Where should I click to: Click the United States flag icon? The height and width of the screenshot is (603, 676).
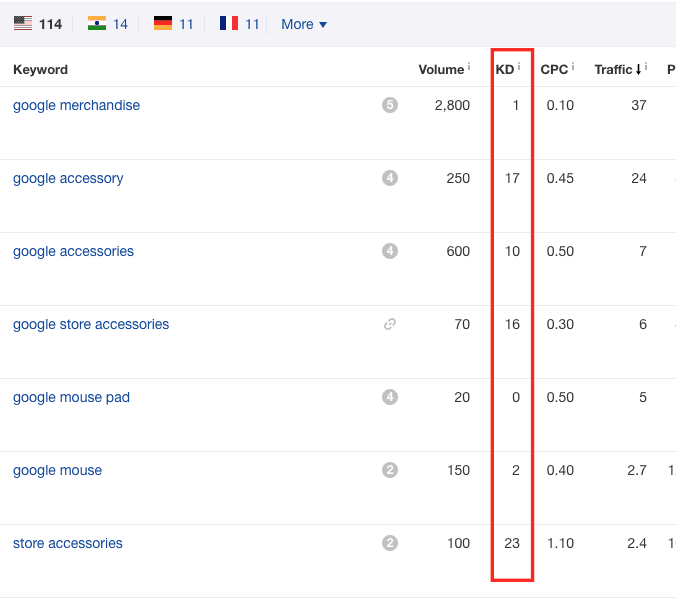pyautogui.click(x=22, y=24)
